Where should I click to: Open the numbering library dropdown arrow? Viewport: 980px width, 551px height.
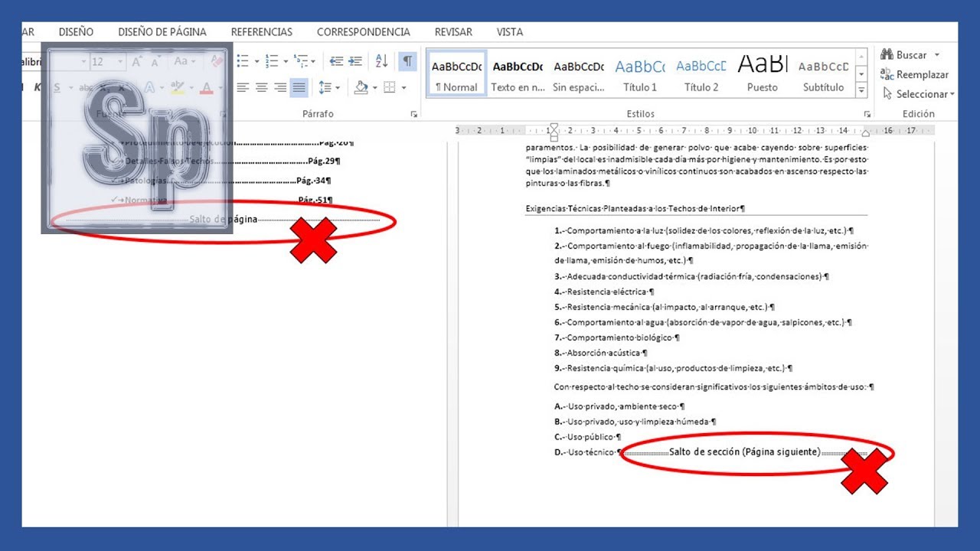pyautogui.click(x=285, y=61)
